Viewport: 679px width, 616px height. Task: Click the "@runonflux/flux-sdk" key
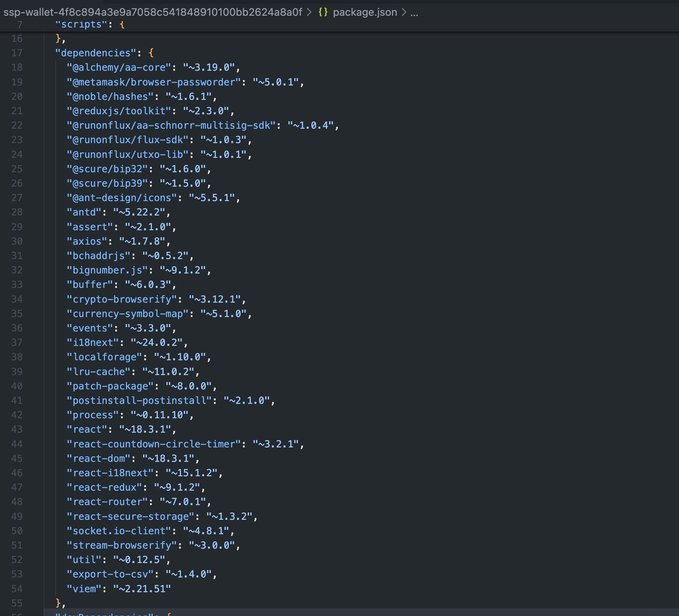pyautogui.click(x=128, y=140)
